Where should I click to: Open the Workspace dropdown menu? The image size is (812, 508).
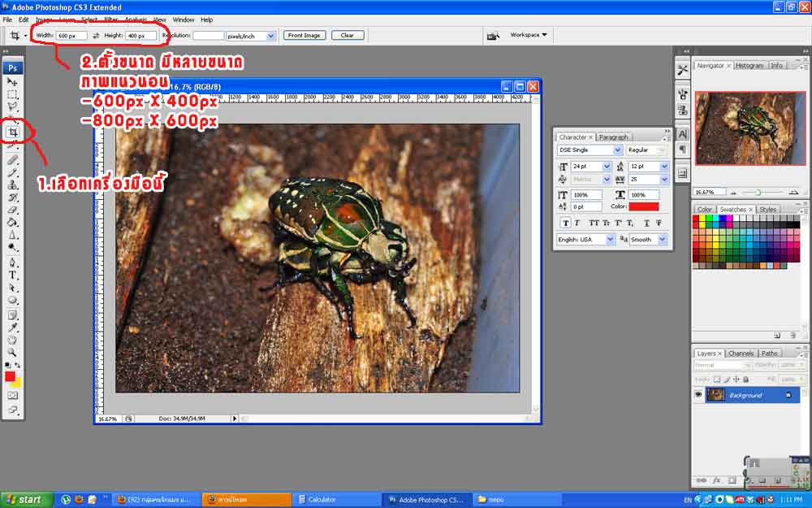pyautogui.click(x=528, y=35)
